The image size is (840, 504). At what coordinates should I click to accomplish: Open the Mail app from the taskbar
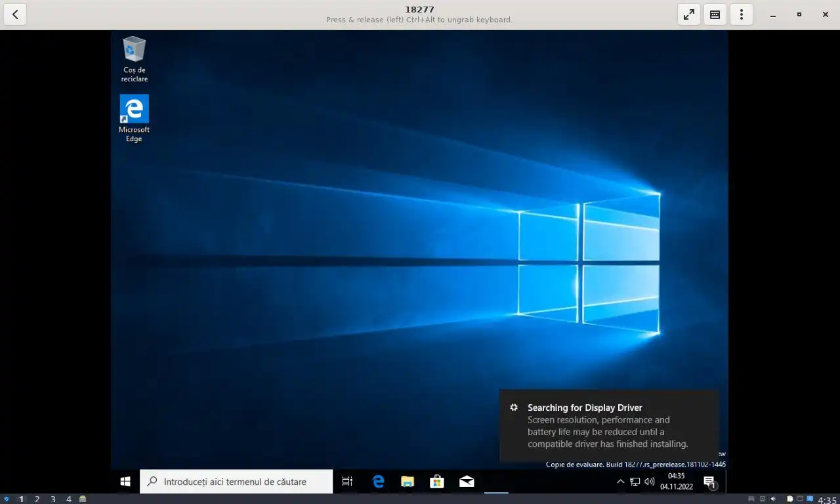pyautogui.click(x=467, y=482)
